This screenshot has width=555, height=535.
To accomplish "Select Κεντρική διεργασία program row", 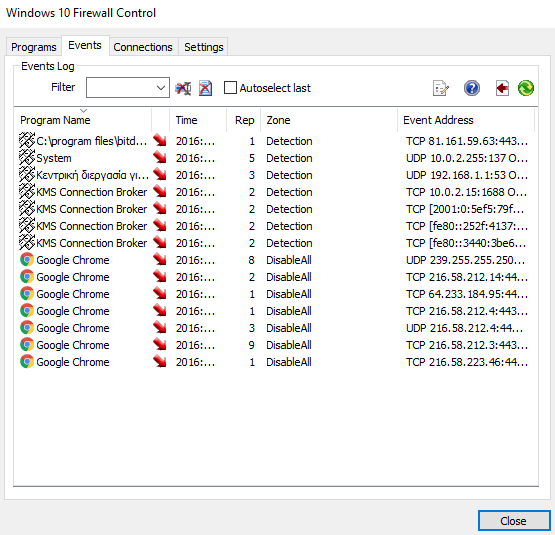I will [92, 175].
